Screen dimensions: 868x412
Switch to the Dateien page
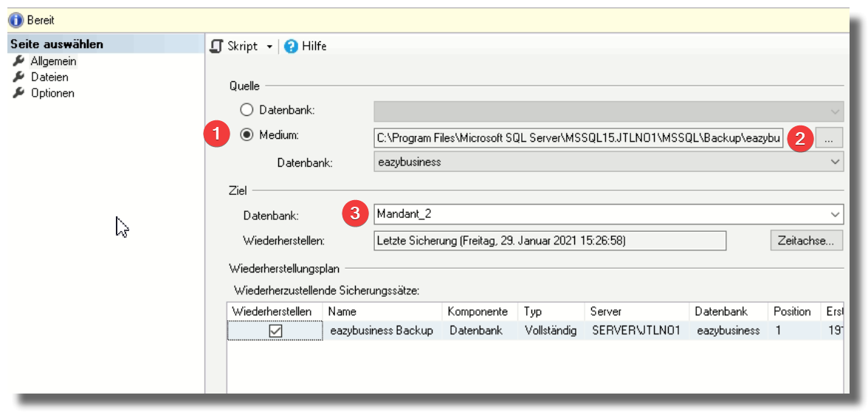click(x=49, y=77)
